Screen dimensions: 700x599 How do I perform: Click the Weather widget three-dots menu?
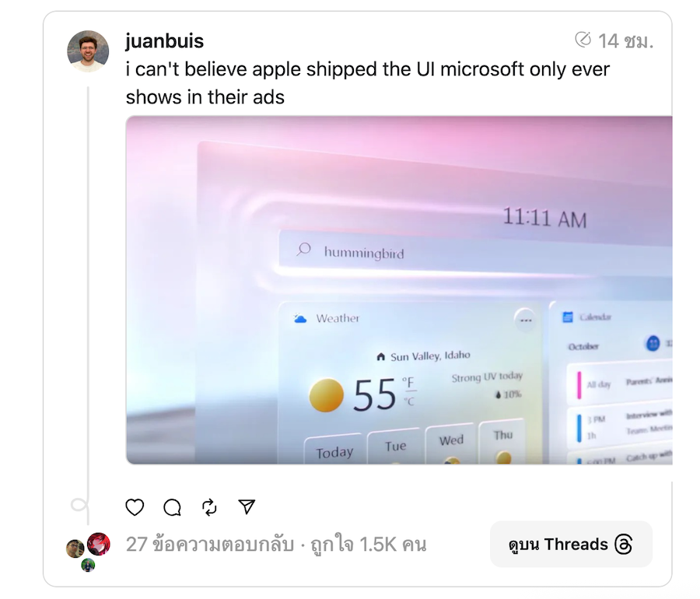(x=526, y=320)
